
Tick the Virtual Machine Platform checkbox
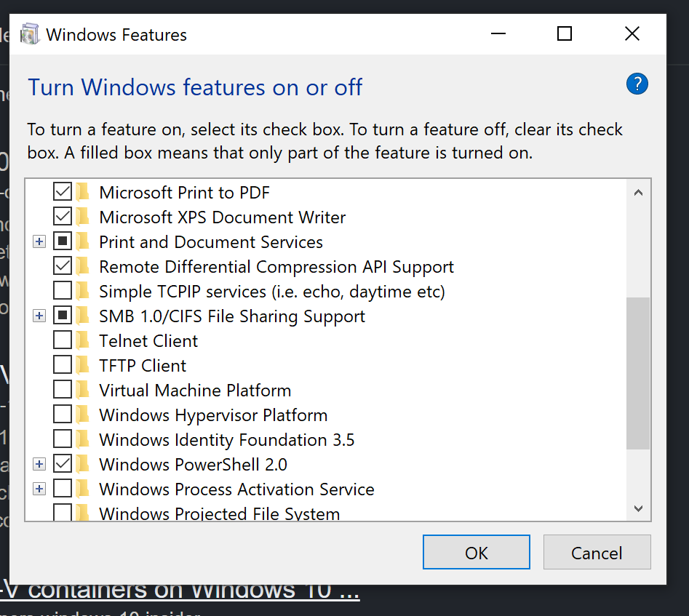tap(63, 390)
